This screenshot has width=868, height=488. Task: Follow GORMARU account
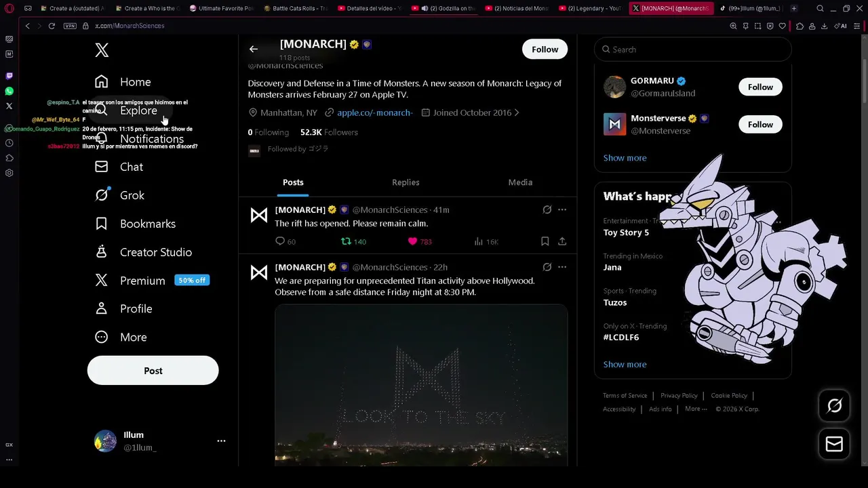(x=760, y=87)
